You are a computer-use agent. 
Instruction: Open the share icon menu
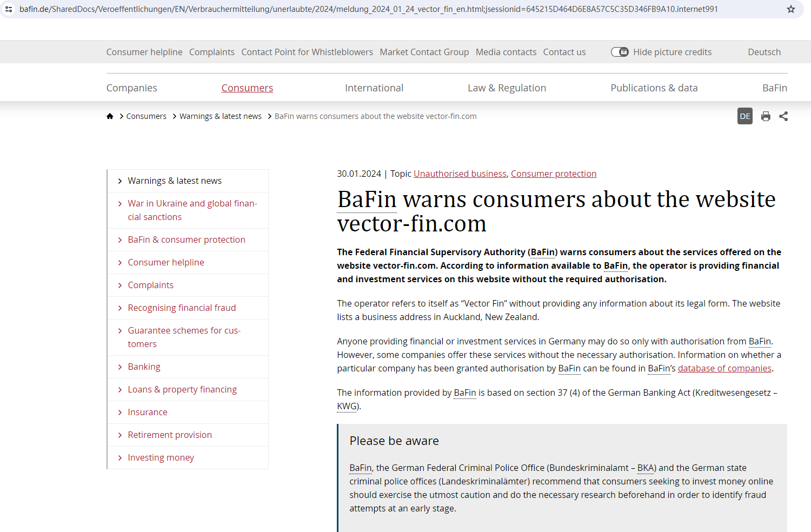783,116
